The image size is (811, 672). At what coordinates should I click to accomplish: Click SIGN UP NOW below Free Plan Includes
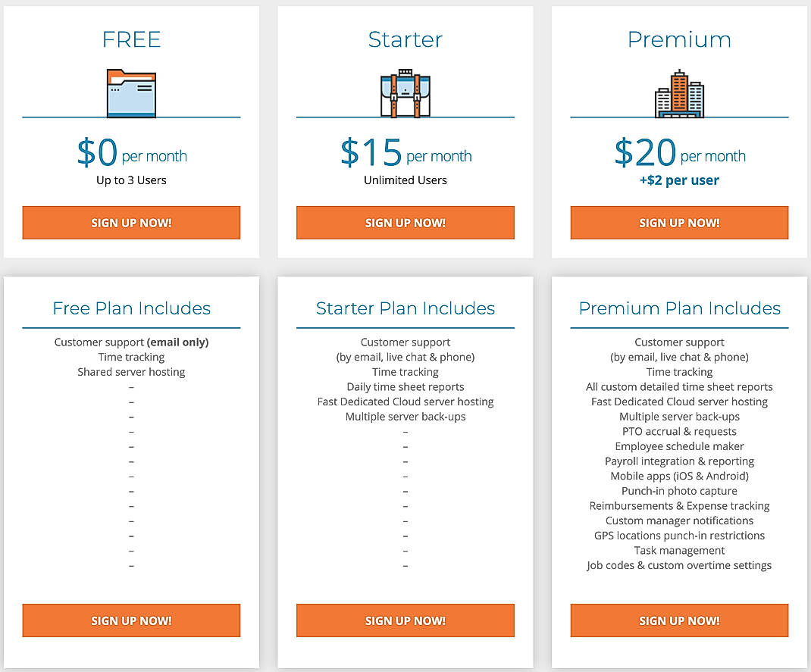pyautogui.click(x=131, y=620)
